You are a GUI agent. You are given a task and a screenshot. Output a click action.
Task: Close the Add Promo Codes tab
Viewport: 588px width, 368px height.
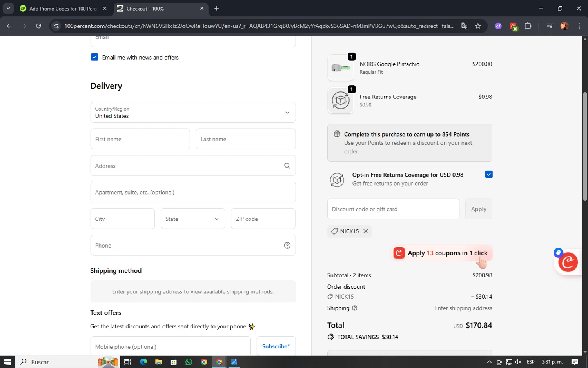click(x=105, y=8)
